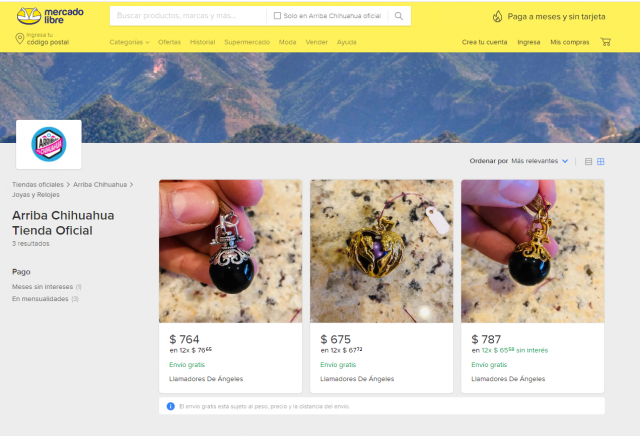Image resolution: width=640 pixels, height=436 pixels.
Task: Open the shopping cart
Action: point(605,42)
